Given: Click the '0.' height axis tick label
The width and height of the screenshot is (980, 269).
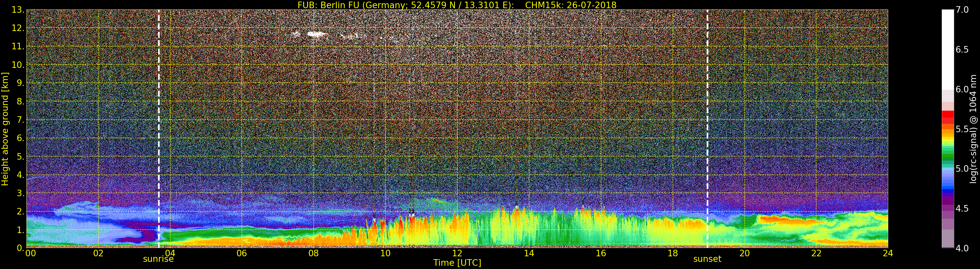Looking at the screenshot, I should (x=20, y=248).
